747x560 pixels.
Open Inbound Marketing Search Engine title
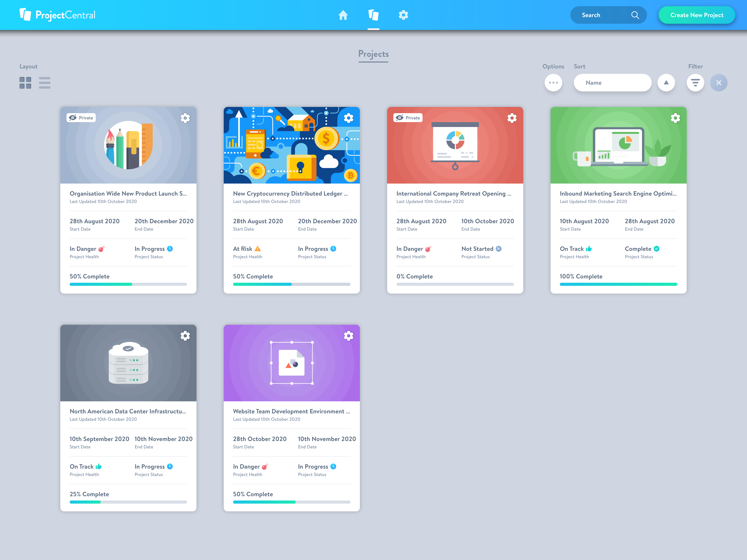(618, 193)
